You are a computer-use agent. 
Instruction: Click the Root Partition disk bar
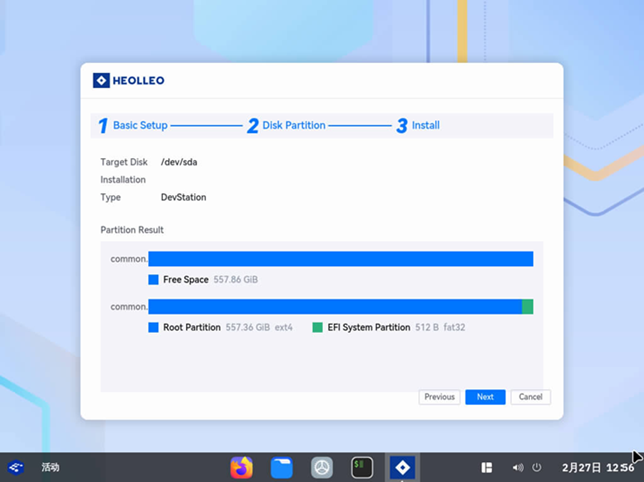tap(334, 306)
